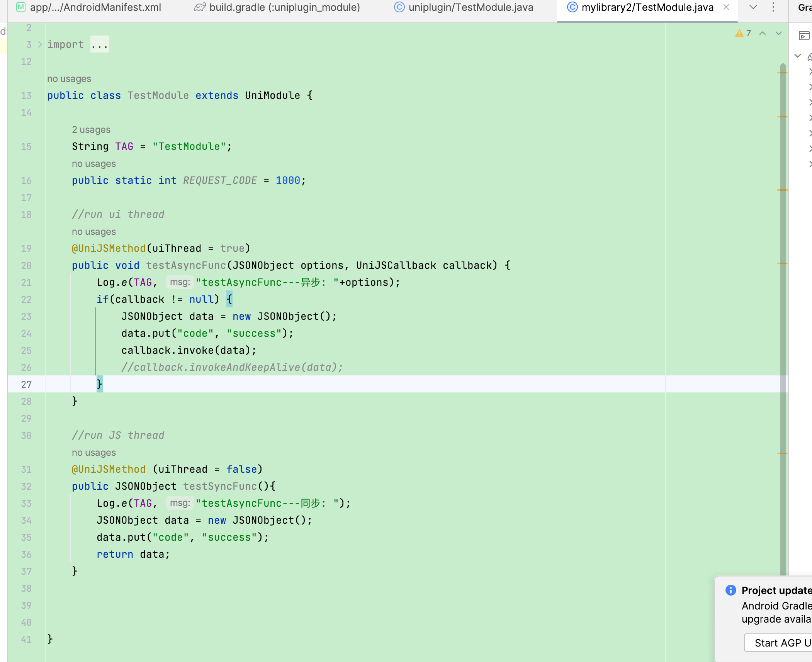Screen dimensions: 812x662
Task: Expand the folded import block
Action: click(40, 45)
